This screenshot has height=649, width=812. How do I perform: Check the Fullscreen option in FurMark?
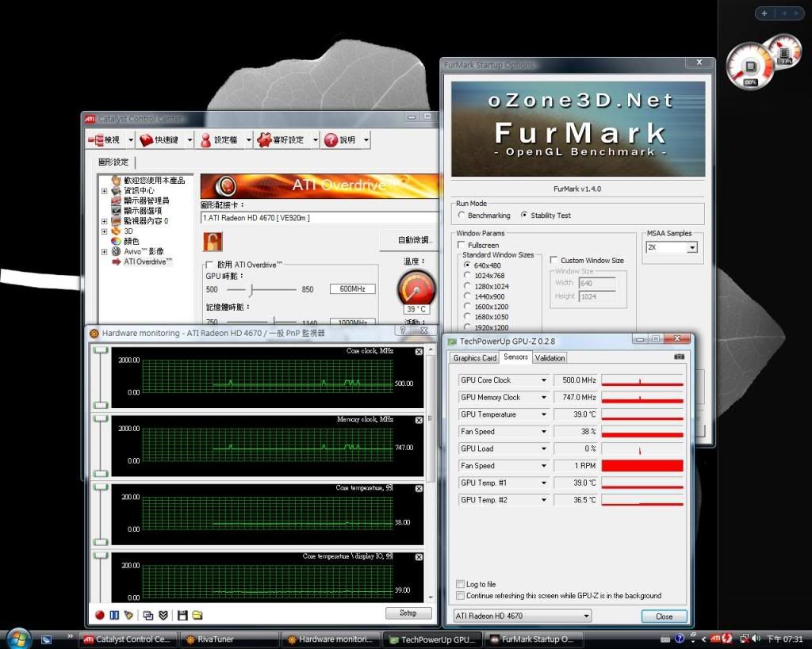[x=462, y=245]
